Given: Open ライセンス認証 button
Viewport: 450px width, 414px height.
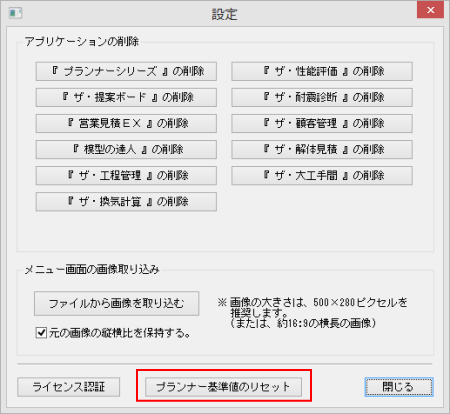Looking at the screenshot, I should tap(69, 387).
